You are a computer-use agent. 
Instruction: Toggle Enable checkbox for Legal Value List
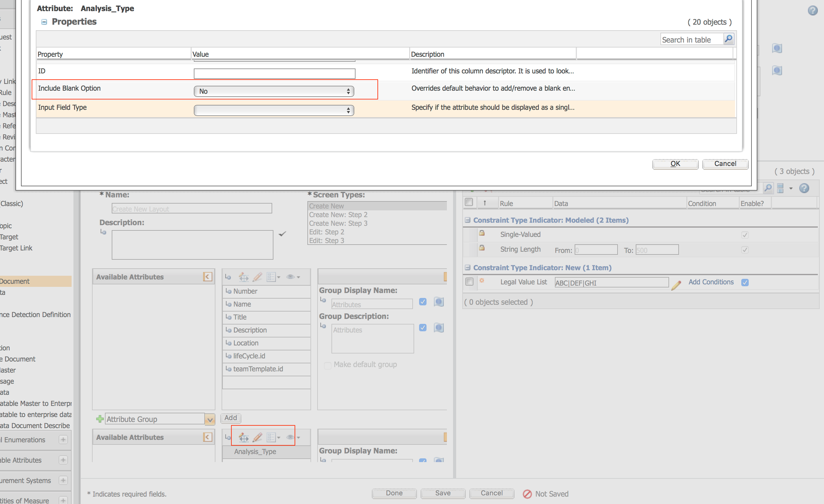[x=745, y=283]
